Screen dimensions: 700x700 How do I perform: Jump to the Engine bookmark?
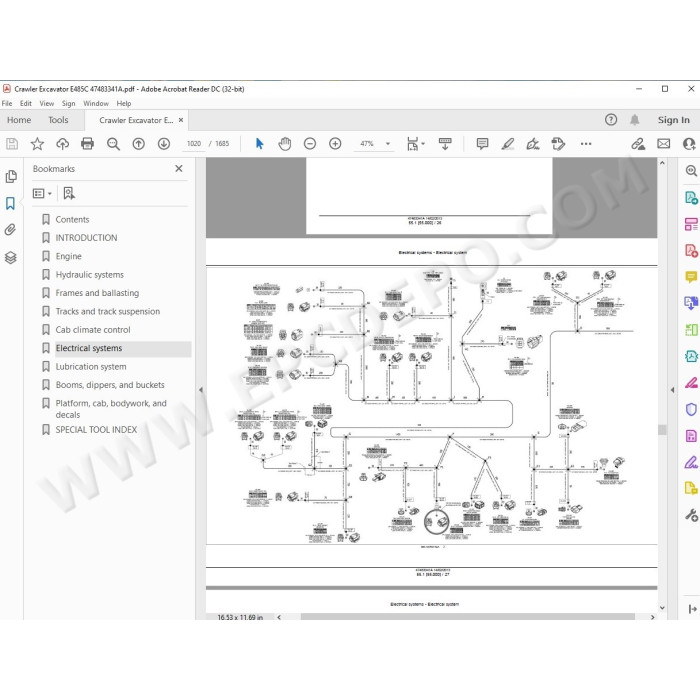(68, 256)
